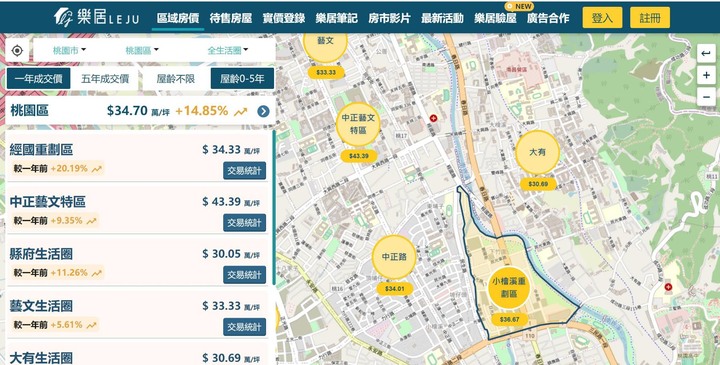Click the 中正路 map bubble
This screenshot has width=720, height=365.
coord(394,257)
